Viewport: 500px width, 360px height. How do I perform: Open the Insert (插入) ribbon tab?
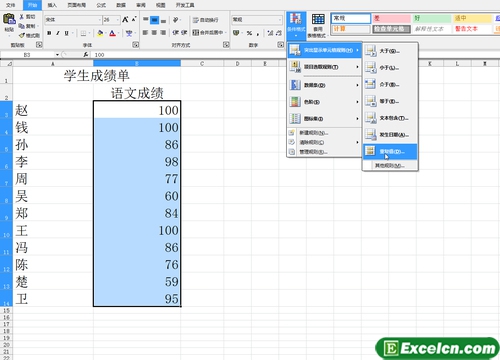tap(52, 5)
